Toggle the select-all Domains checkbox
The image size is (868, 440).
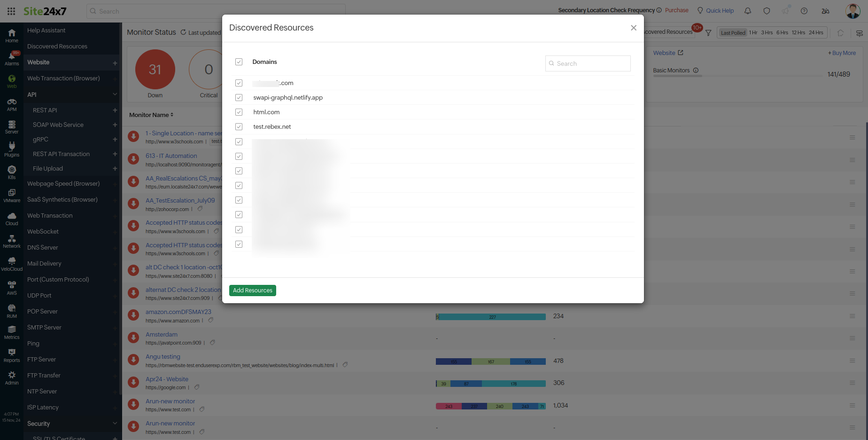pos(239,62)
